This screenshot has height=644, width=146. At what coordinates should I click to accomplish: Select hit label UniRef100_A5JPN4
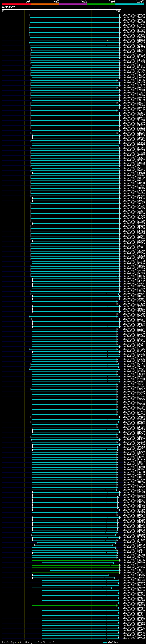pyautogui.click(x=134, y=364)
